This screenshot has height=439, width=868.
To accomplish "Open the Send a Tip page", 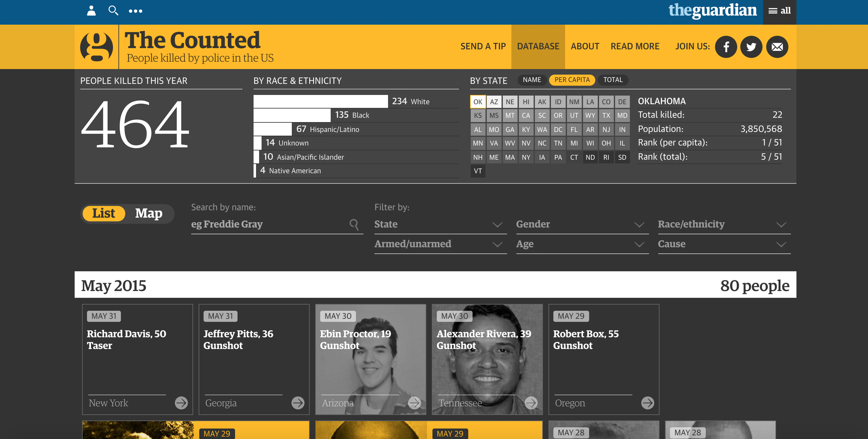I will pyautogui.click(x=483, y=47).
